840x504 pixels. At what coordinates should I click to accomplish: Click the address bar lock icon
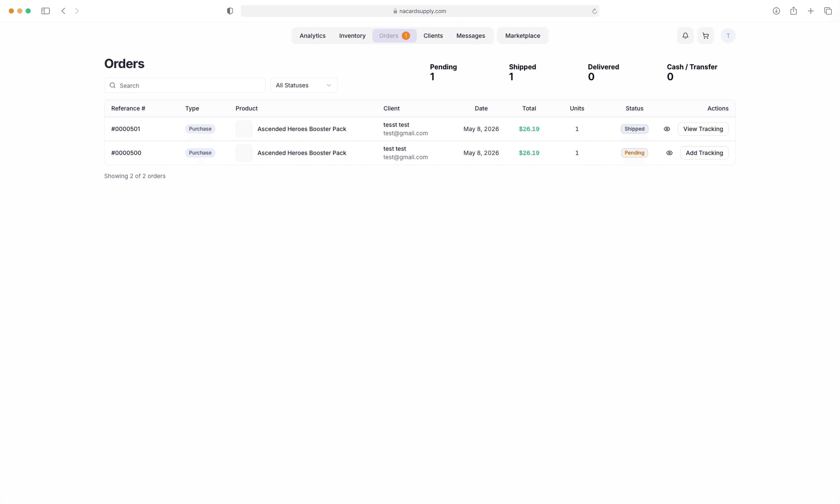coord(395,11)
